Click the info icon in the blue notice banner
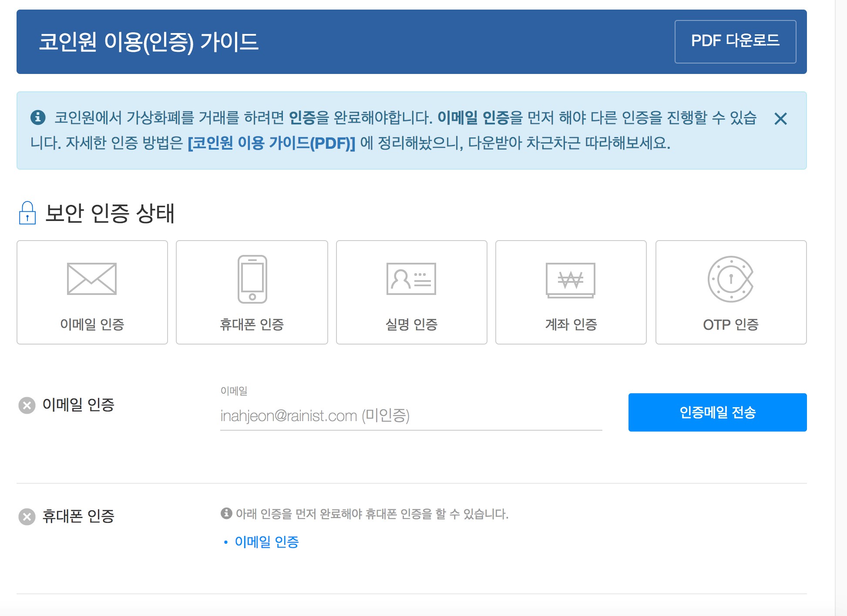This screenshot has width=847, height=616. (37, 117)
